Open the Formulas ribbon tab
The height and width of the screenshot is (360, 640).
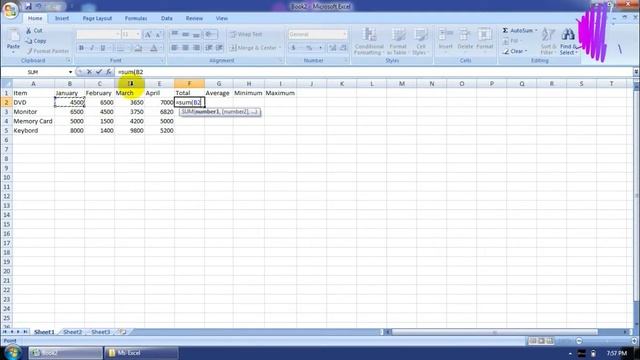(x=136, y=18)
